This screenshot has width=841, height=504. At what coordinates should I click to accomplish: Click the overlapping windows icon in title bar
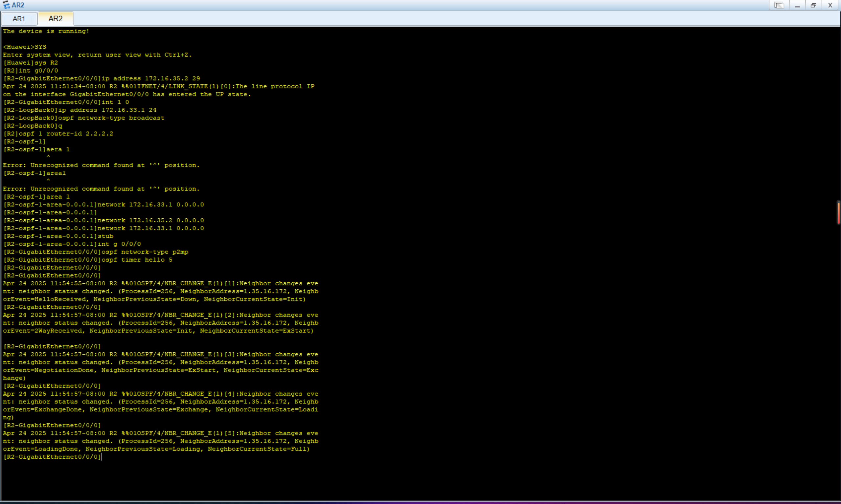pos(779,5)
